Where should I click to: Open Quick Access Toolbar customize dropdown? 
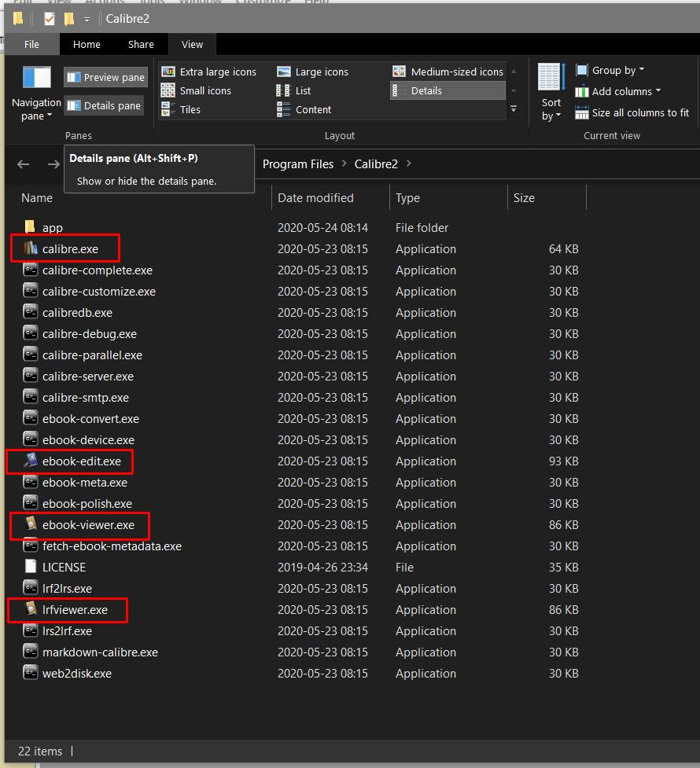point(87,20)
